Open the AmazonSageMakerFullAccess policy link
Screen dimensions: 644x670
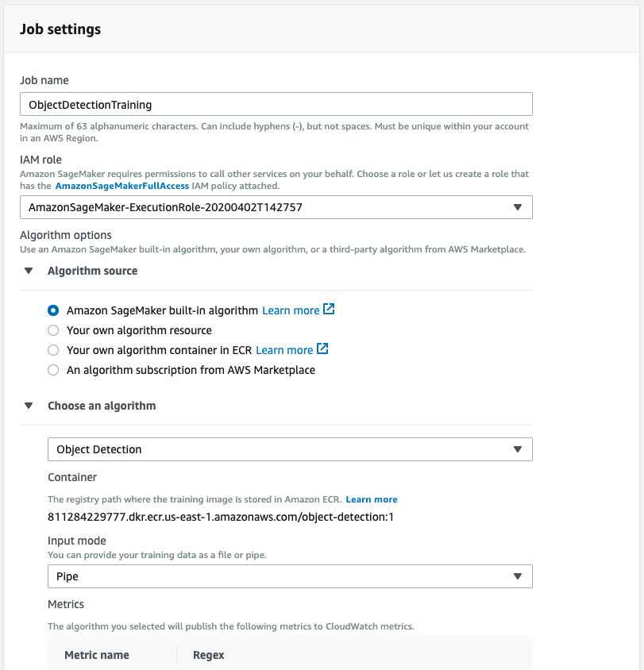point(122,186)
